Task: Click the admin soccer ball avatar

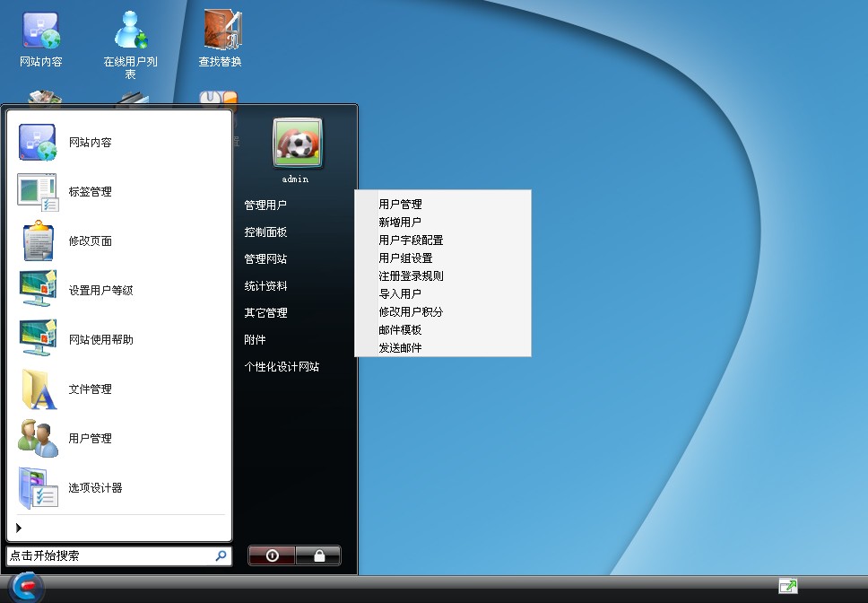Action: (x=297, y=143)
